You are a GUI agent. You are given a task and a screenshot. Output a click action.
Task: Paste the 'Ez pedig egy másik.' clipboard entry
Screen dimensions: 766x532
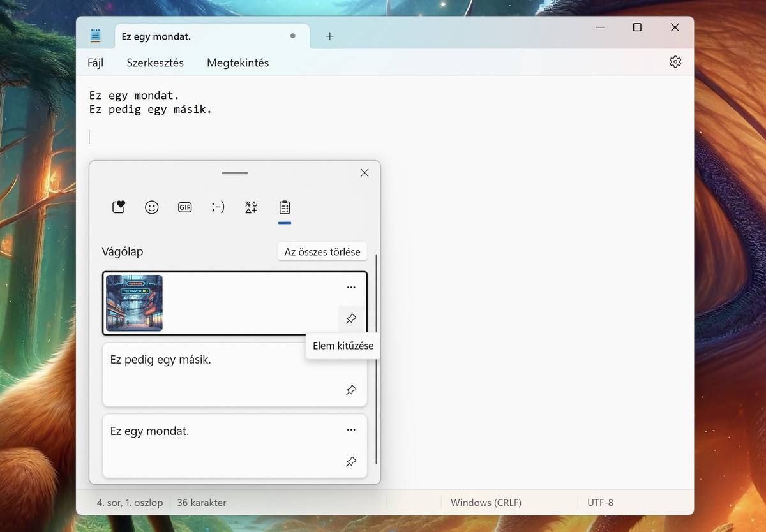(235, 374)
